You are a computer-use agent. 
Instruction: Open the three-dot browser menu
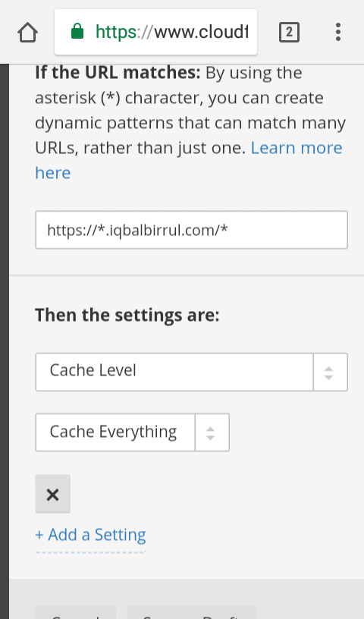click(338, 32)
